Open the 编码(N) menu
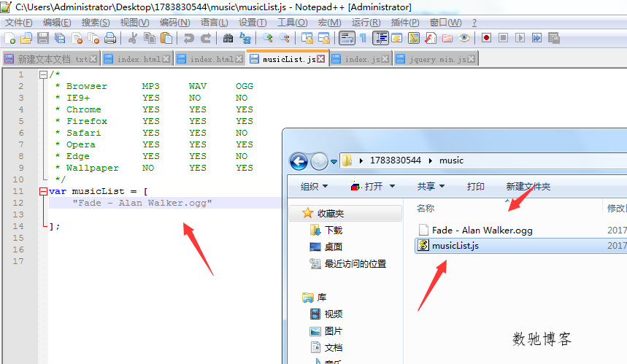The height and width of the screenshot is (364, 627). point(174,23)
